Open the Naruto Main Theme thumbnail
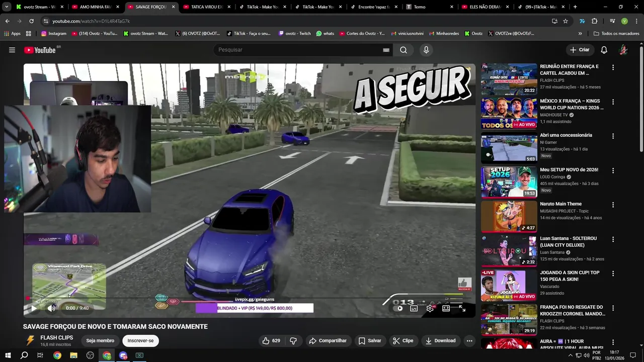 coord(509,217)
